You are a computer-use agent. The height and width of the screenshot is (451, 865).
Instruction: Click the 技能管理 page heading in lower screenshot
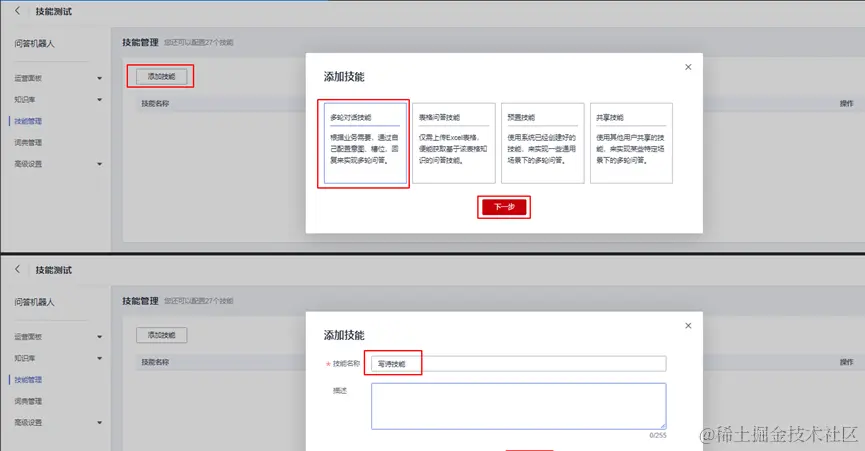(140, 300)
